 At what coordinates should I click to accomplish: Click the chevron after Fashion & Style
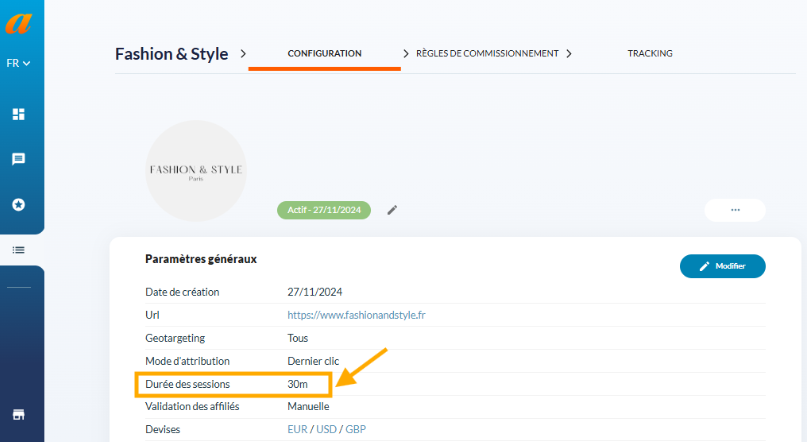(243, 54)
